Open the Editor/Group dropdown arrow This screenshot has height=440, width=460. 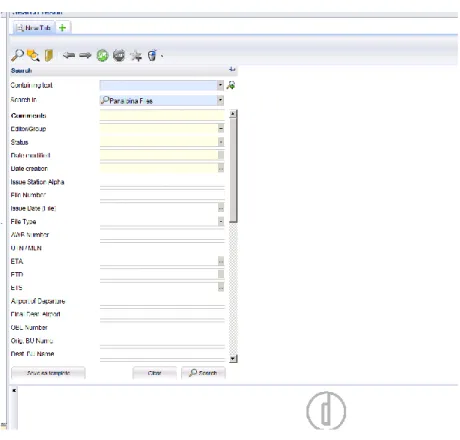click(221, 129)
